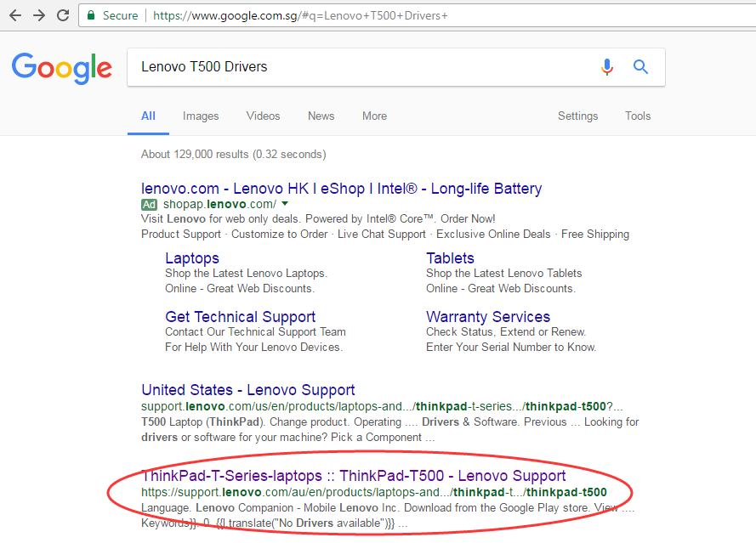Screen dimensions: 756x543
Task: Open the United States - Lenovo Support result
Action: coord(247,390)
